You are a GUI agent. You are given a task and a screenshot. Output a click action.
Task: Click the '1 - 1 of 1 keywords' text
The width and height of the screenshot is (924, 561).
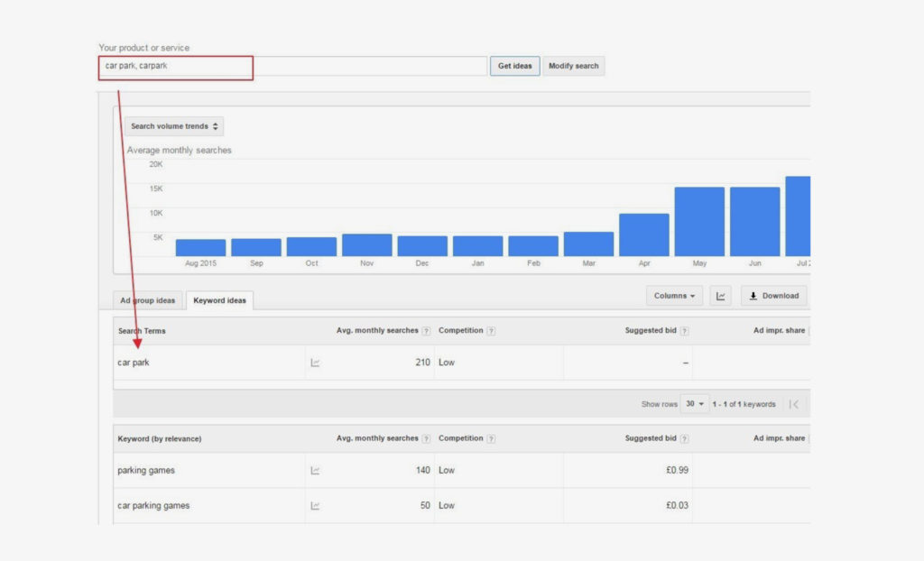click(744, 404)
